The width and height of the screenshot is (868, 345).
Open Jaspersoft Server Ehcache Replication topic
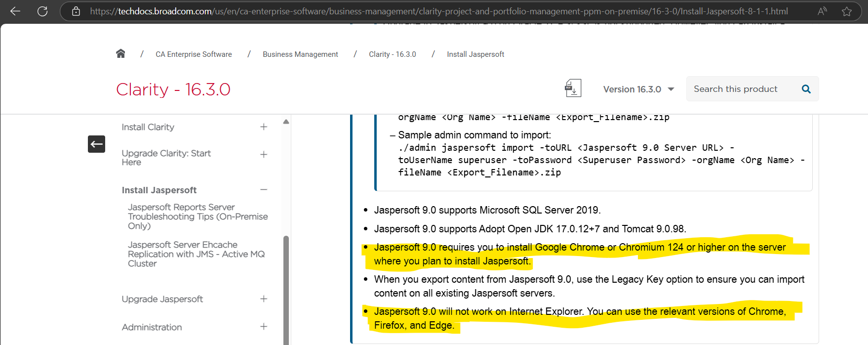(x=197, y=254)
